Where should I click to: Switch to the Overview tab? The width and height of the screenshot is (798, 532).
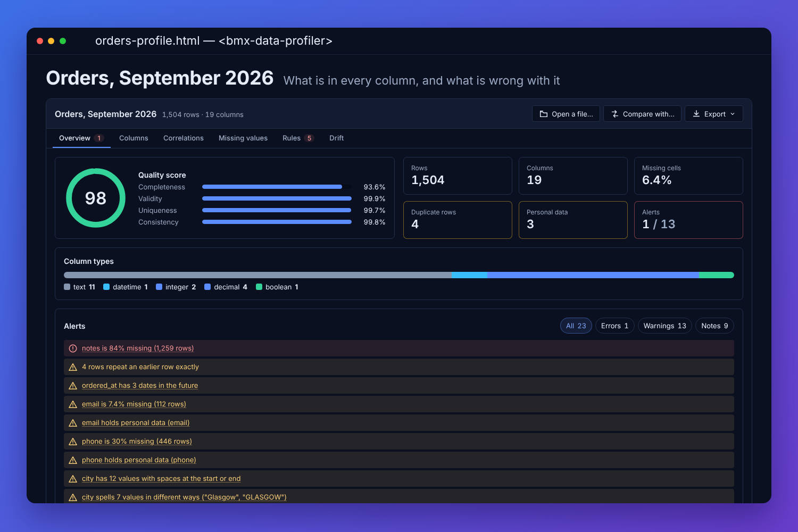point(81,138)
